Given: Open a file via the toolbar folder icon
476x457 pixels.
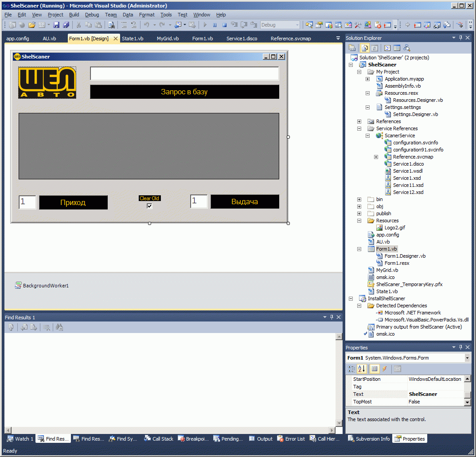Looking at the screenshot, I should (x=32, y=25).
